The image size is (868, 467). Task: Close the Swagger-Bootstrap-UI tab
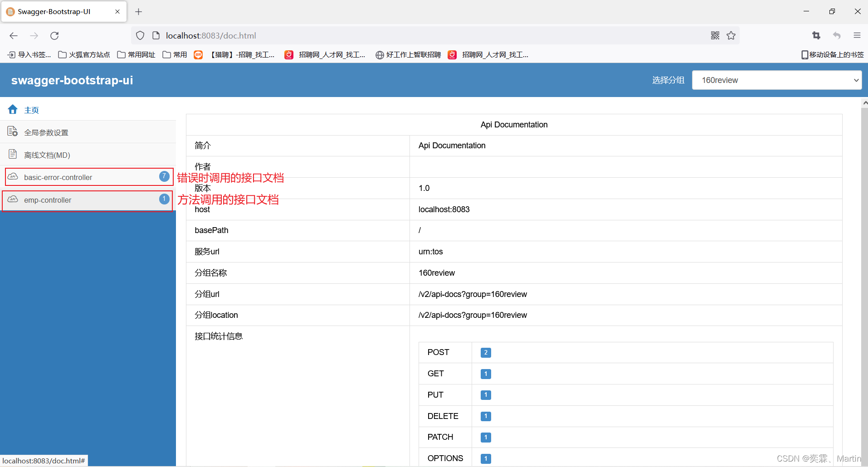click(x=117, y=11)
